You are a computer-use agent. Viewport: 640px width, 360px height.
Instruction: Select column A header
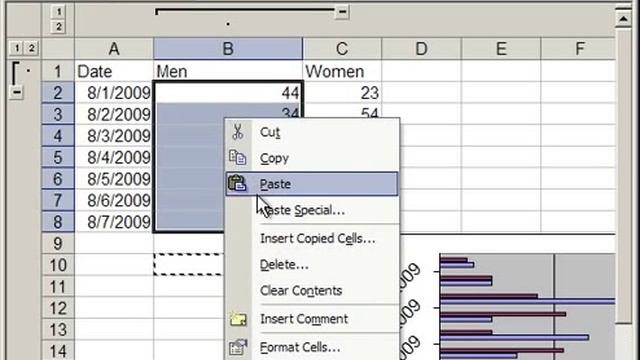(x=114, y=49)
